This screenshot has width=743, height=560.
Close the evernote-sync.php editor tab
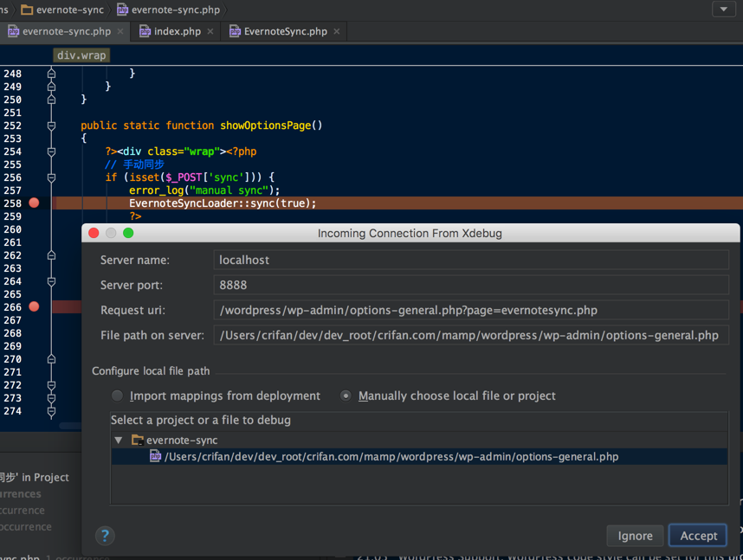pyautogui.click(x=120, y=31)
